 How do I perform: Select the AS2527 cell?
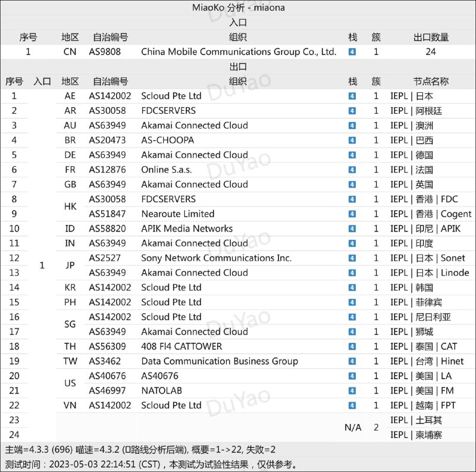pos(105,258)
